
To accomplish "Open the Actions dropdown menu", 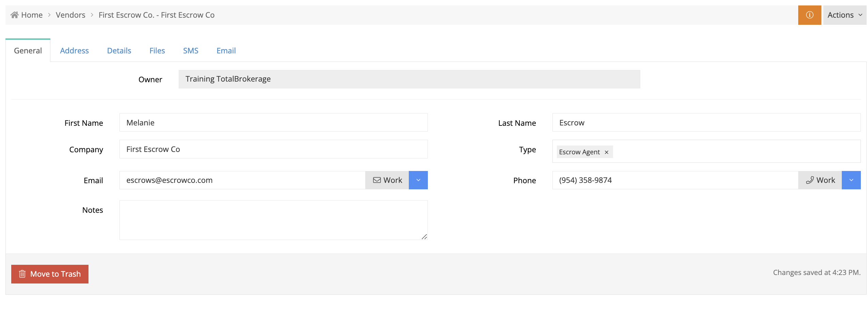I will (845, 15).
